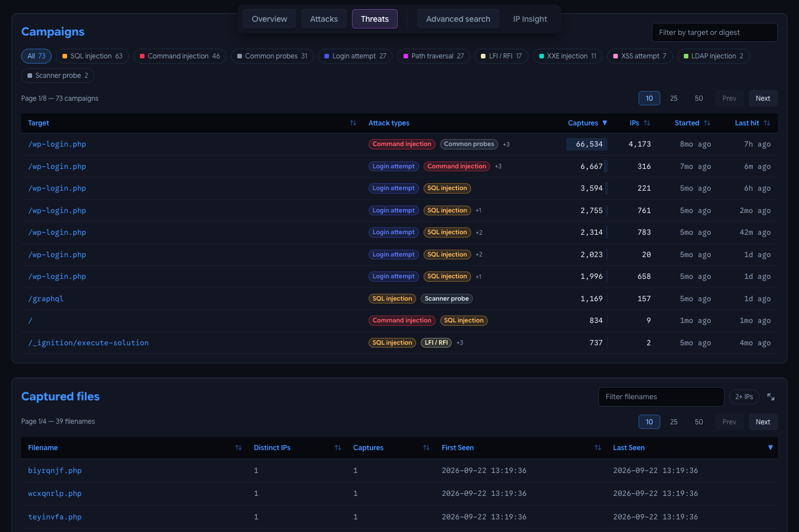Screen dimensions: 799x532
Task: Click the 66,534 captures cell
Action: coord(587,144)
